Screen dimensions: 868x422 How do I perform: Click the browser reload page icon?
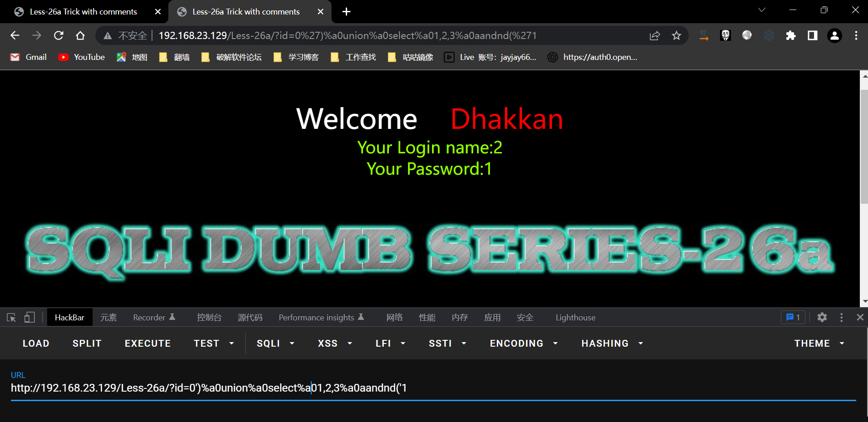pyautogui.click(x=59, y=35)
